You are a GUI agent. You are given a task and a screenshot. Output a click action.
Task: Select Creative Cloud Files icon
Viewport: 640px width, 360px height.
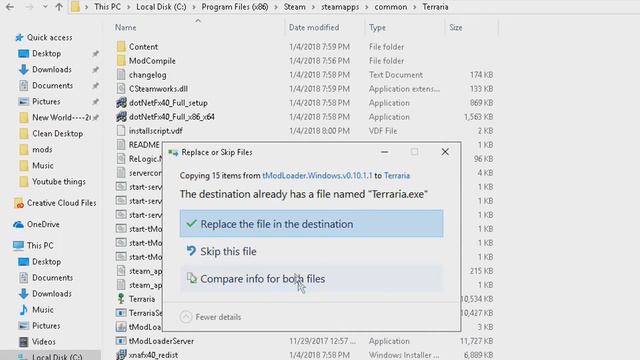19,203
